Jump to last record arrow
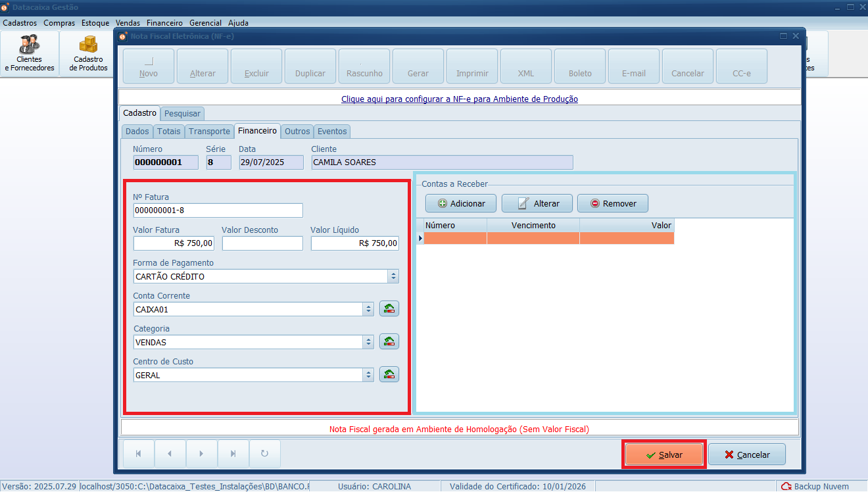Screen dimensions: 868x492 (x=233, y=454)
